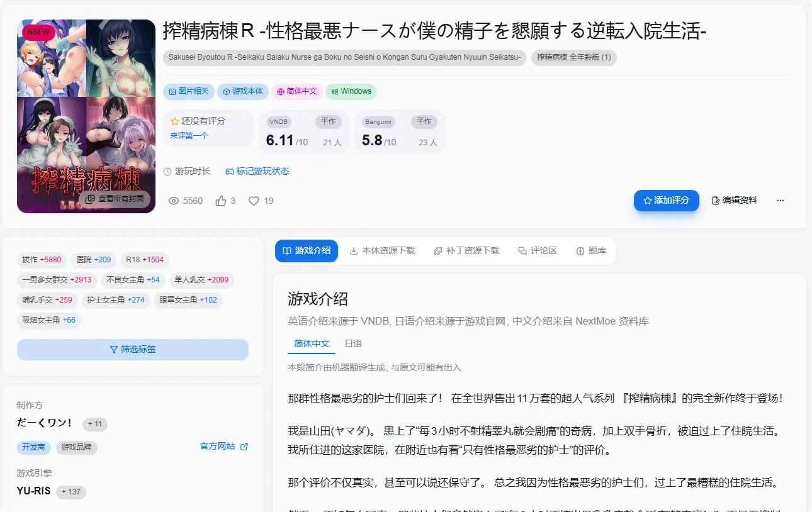Click the + 11 producer count badge
Viewport: 812px width, 512px height.
pyautogui.click(x=95, y=424)
